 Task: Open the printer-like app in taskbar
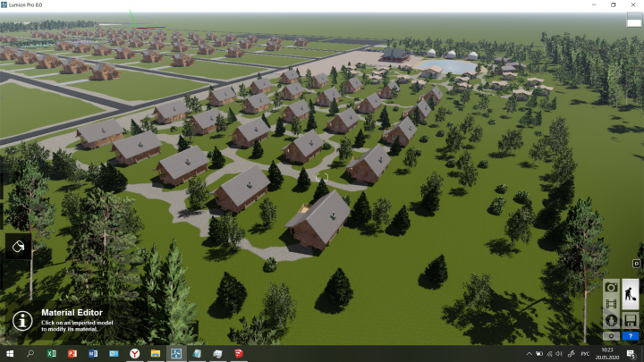217,353
